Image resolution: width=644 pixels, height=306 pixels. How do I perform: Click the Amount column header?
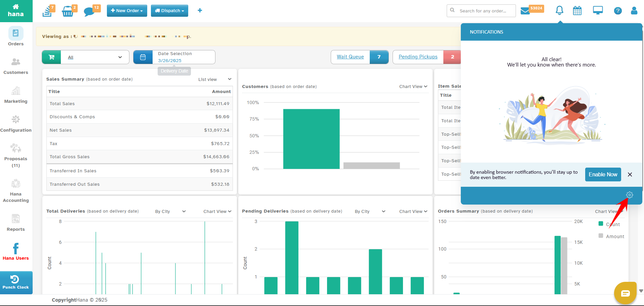pyautogui.click(x=221, y=91)
